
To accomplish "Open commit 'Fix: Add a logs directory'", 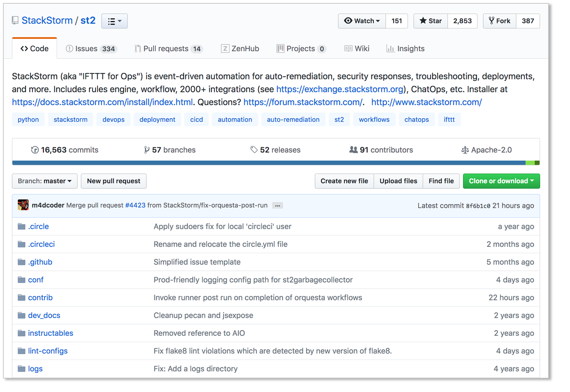I will 195,369.
